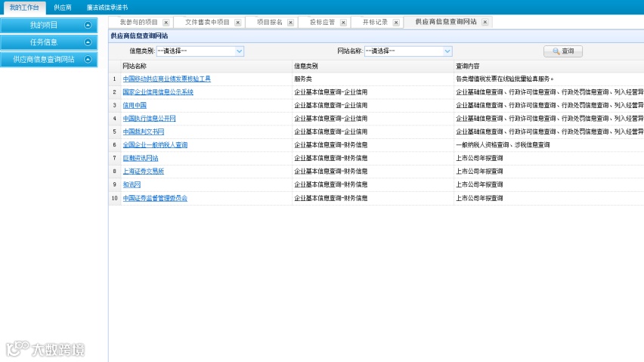Select the 各类增值税发票在线批量验真服务 cell

click(549, 79)
